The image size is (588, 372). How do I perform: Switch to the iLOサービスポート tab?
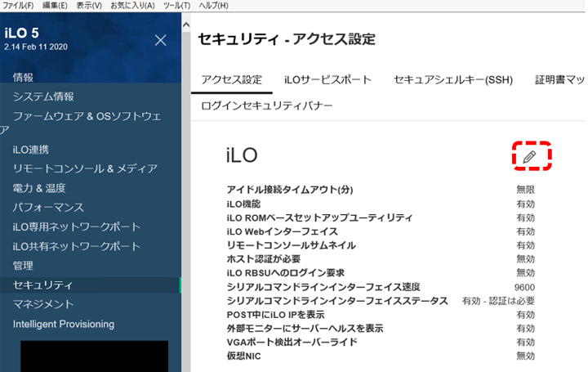(x=327, y=80)
